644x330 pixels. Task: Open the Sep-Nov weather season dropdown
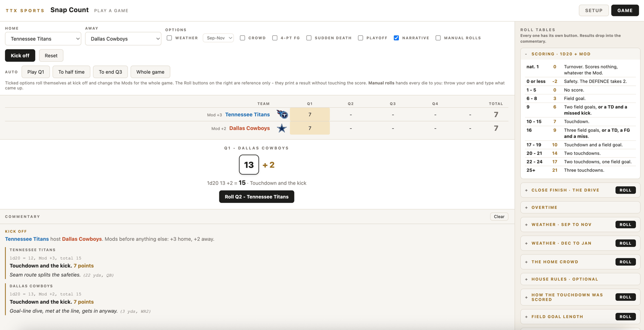pos(218,38)
